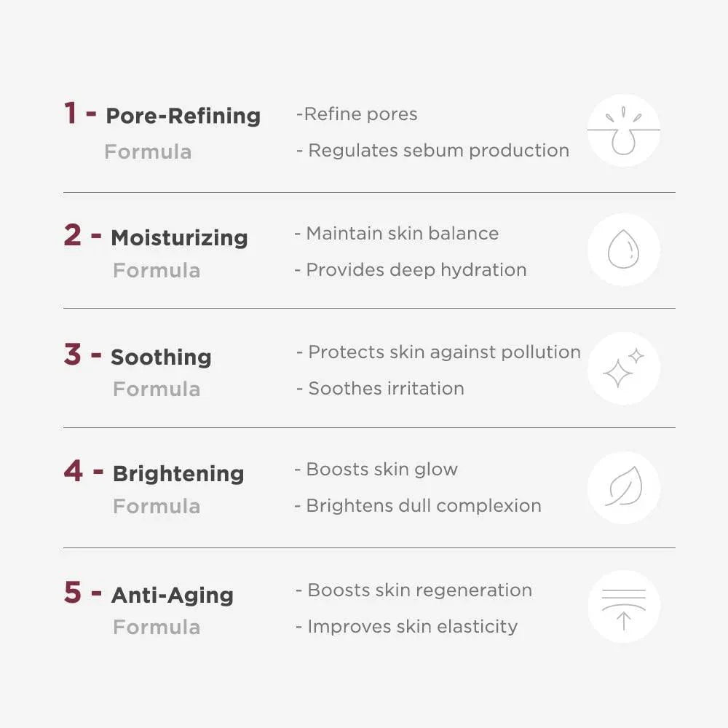Select the Pore-Refining heading
The image size is (728, 728).
click(x=183, y=116)
